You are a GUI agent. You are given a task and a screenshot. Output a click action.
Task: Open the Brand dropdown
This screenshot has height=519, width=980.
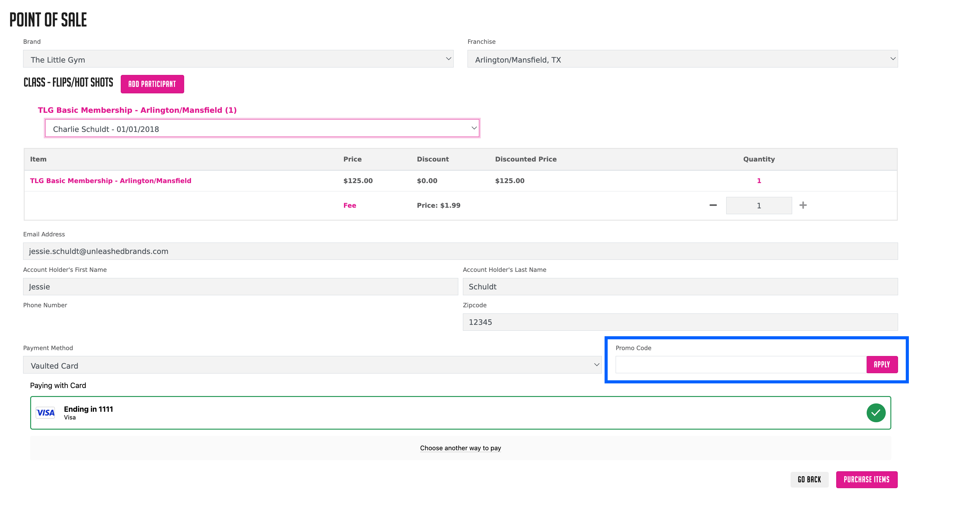(x=238, y=59)
